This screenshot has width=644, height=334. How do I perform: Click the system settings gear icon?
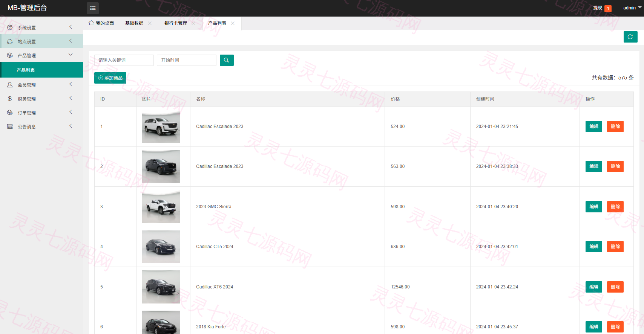coord(10,27)
